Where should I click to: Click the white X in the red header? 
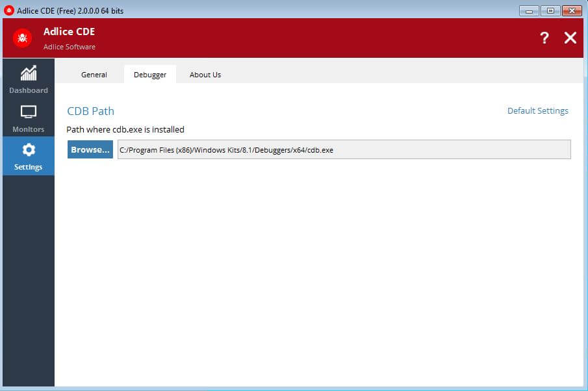tap(570, 38)
